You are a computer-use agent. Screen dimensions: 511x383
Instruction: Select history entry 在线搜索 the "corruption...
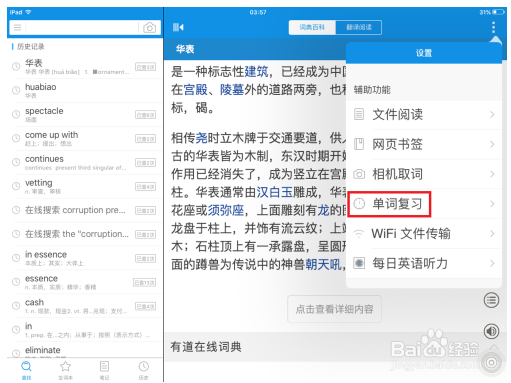tap(85, 234)
